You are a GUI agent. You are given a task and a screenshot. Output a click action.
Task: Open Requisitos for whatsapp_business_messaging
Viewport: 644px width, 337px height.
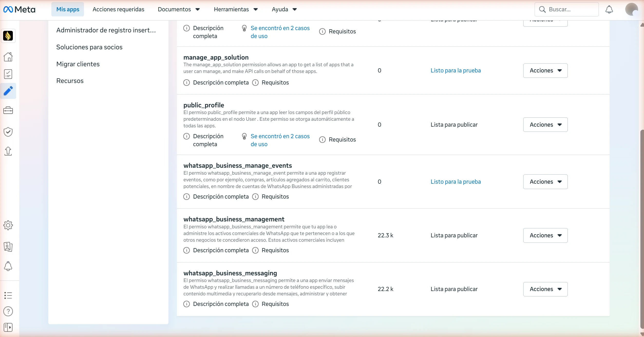tap(275, 304)
